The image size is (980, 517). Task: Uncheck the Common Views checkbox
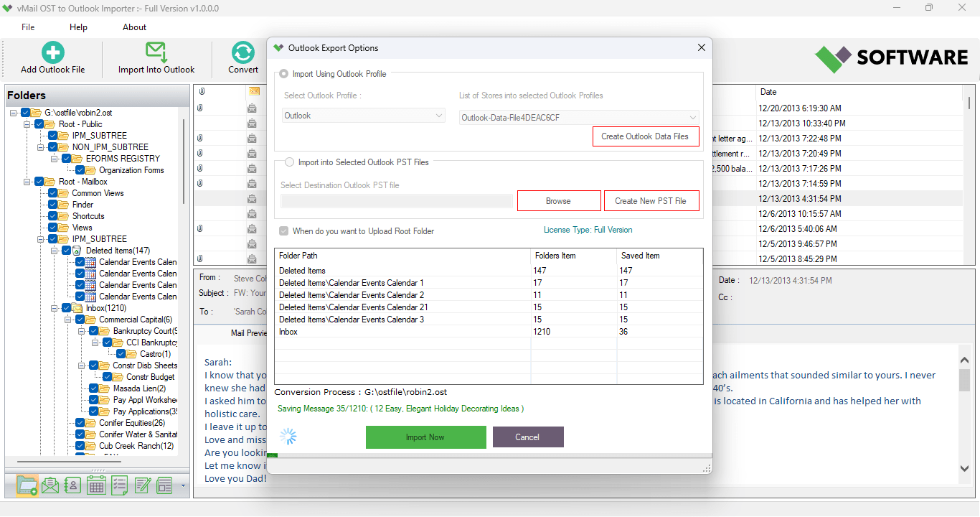tap(53, 193)
